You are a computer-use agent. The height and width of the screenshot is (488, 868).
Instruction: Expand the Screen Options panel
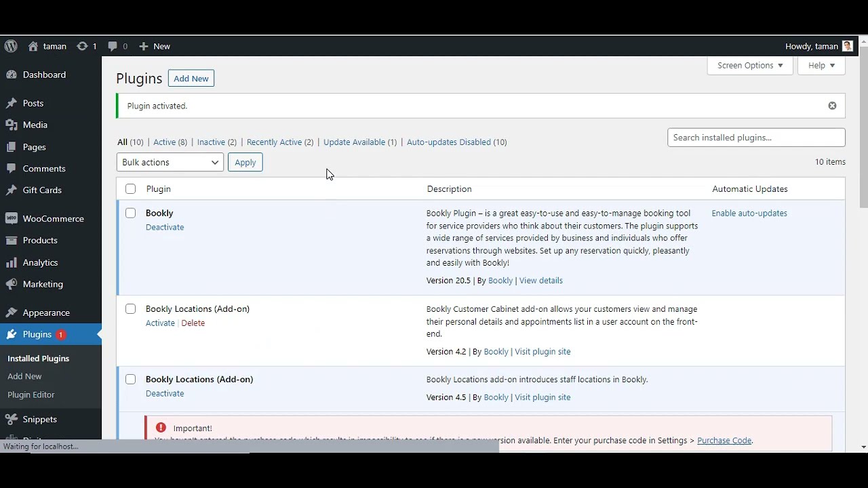point(750,66)
